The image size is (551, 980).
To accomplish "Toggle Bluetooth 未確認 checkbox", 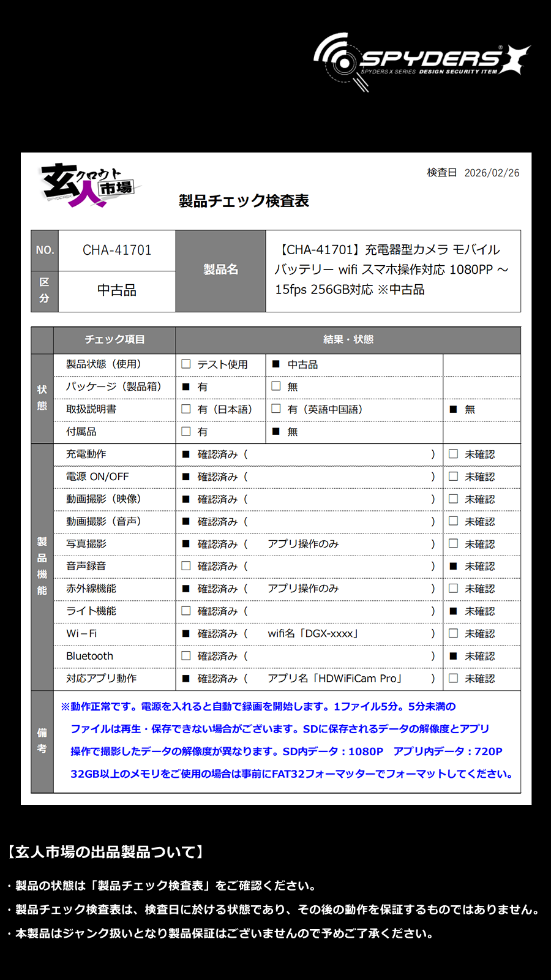I will click(454, 656).
